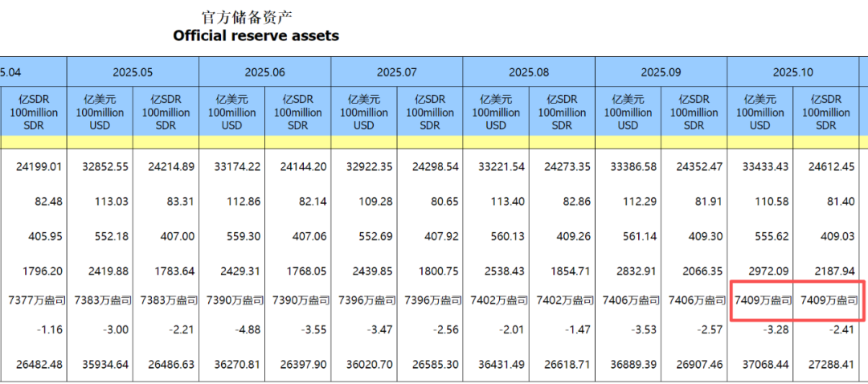Click the 33386.58 value

[633, 166]
